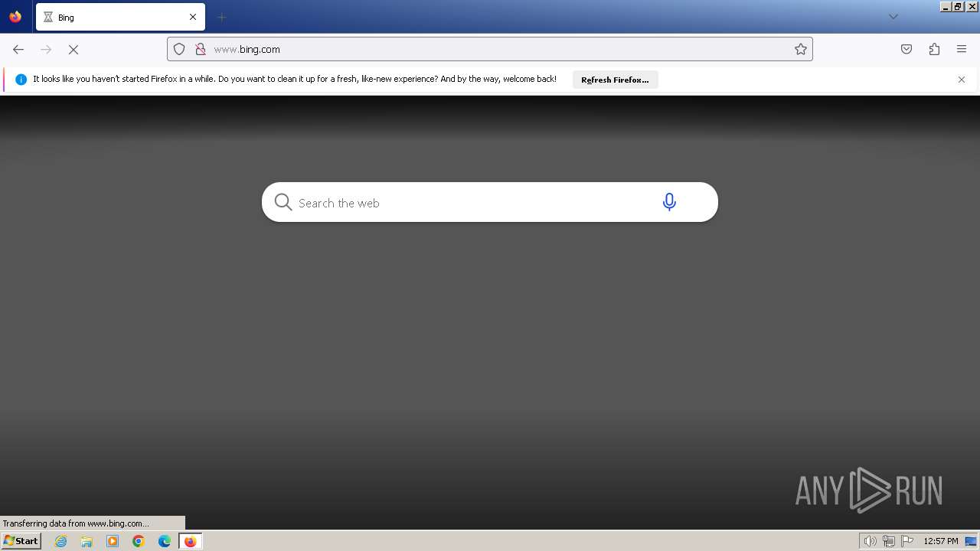Click the Show desktop button

(971, 541)
